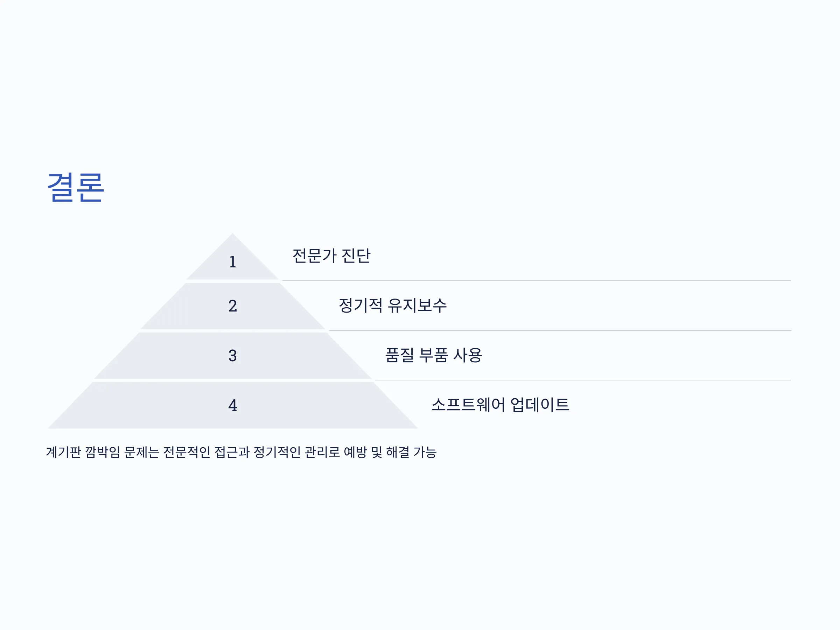Click the number 3 in the pyramid
This screenshot has width=840, height=630.
point(233,356)
